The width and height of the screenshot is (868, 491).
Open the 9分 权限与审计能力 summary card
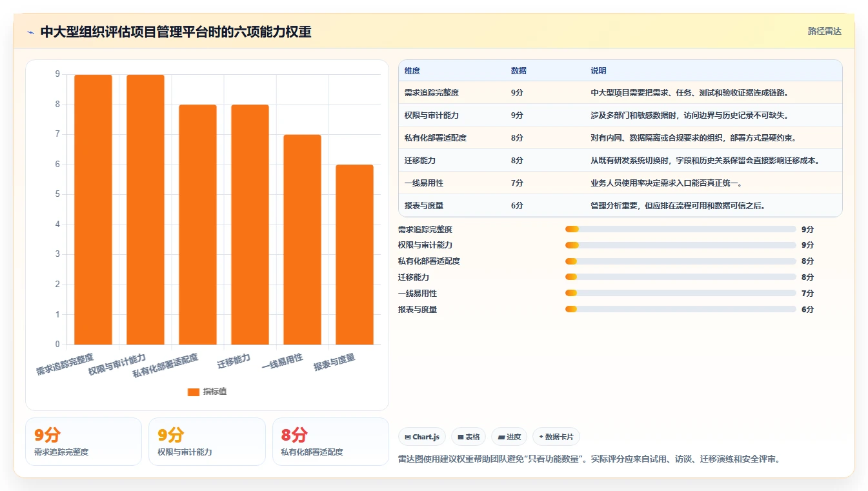tap(207, 441)
